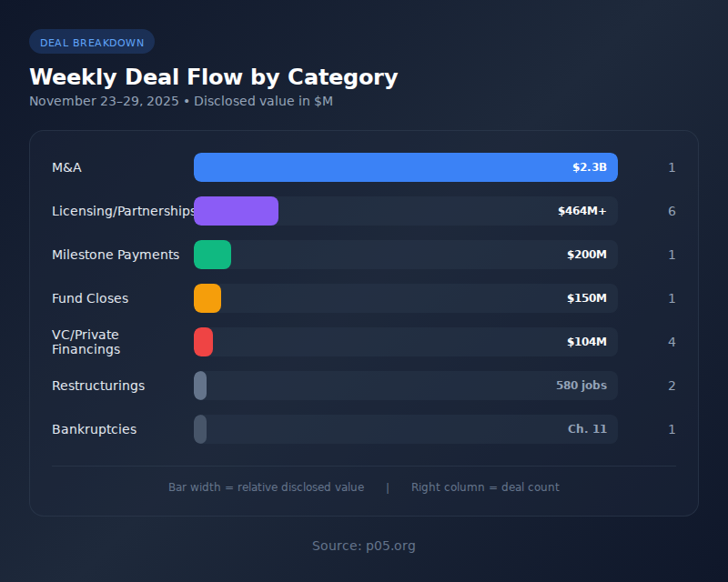Click the $2.3B value label
728x582 pixels.
click(589, 167)
